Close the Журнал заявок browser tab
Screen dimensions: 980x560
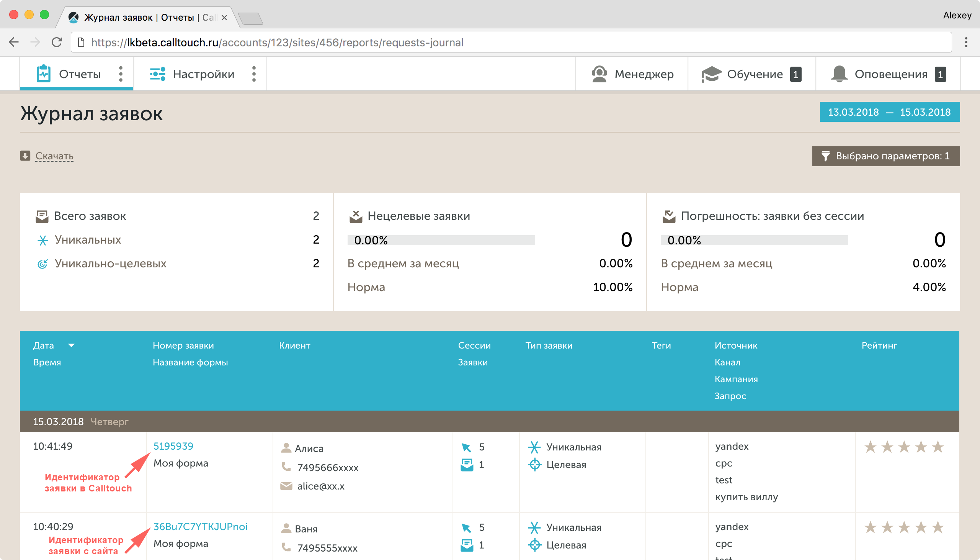click(224, 18)
